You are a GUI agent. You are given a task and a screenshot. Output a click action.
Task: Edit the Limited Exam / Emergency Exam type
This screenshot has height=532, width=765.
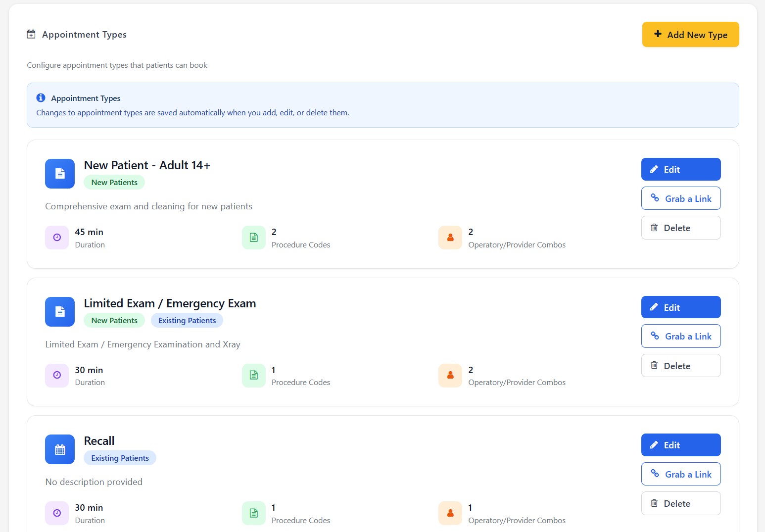coord(680,307)
